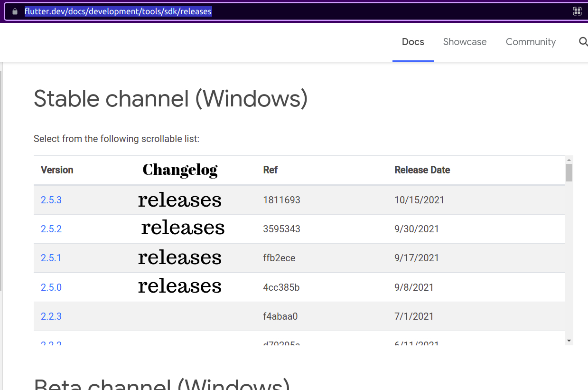Switch to the Community tab
Viewport: 588px width, 390px height.
pyautogui.click(x=531, y=42)
